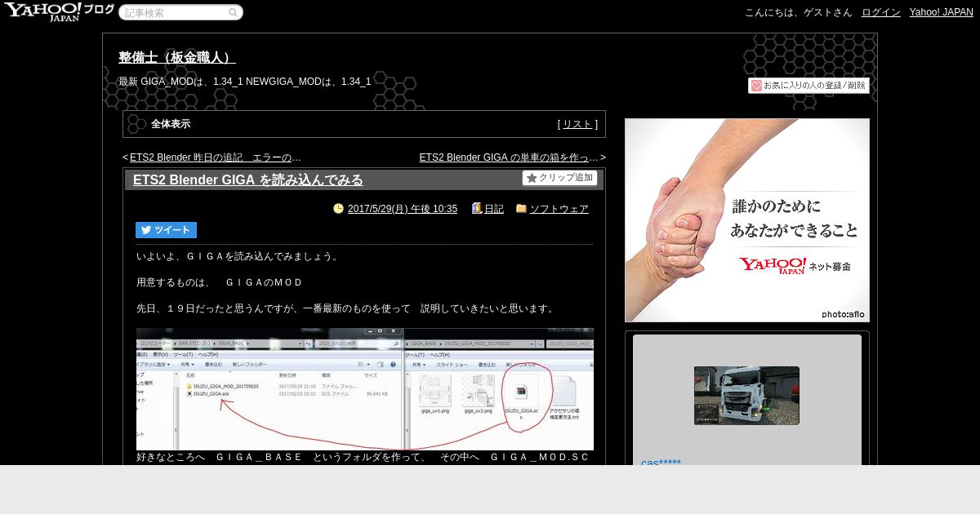Open the ログイン link

[880, 12]
